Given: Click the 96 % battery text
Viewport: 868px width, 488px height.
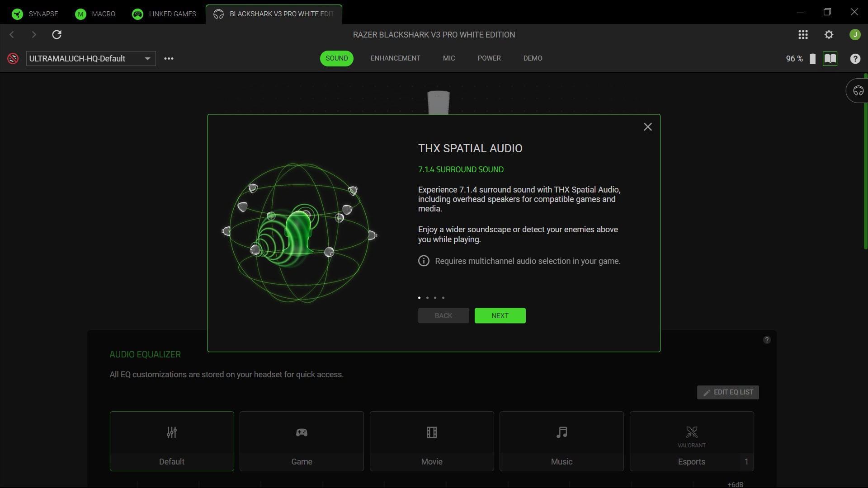Looking at the screenshot, I should point(794,59).
